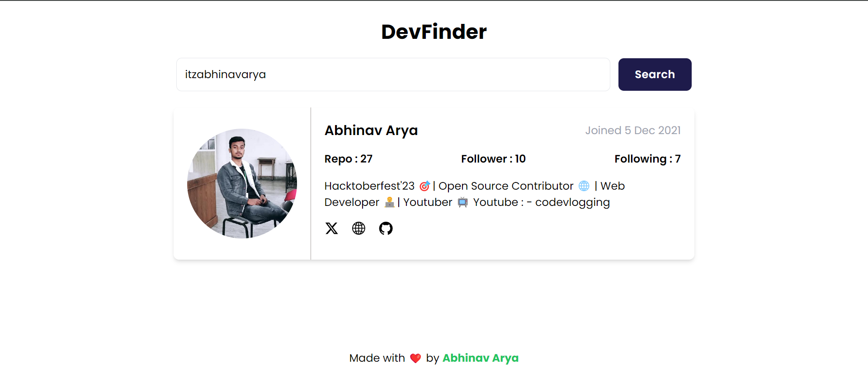Click the Follower : 10 stat
This screenshot has height=373, width=868.
493,159
